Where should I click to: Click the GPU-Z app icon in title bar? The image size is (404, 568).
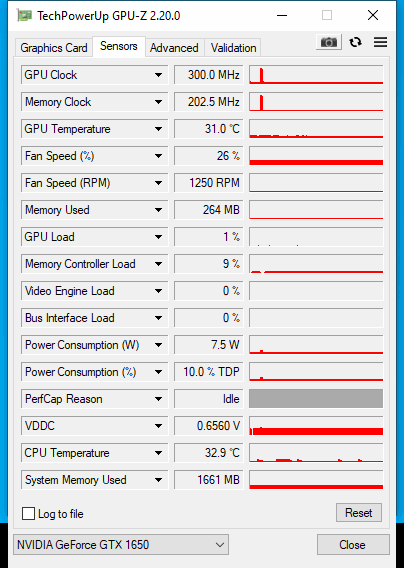tap(24, 16)
